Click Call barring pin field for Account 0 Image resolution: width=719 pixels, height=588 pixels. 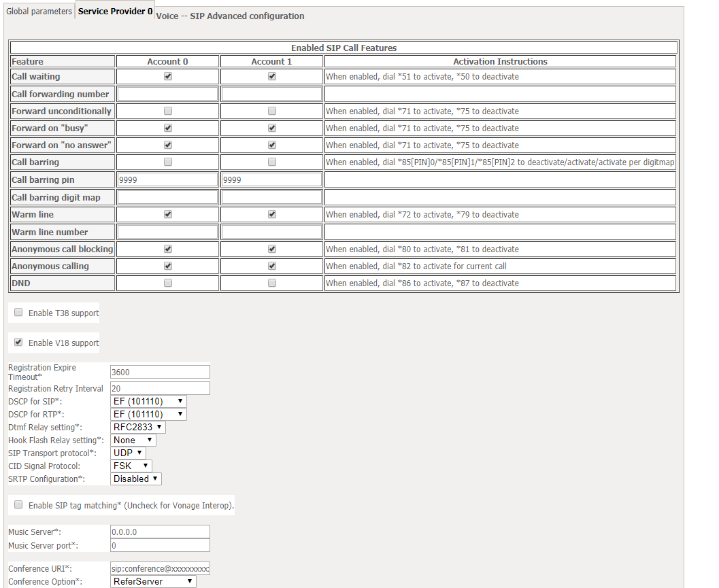168,179
